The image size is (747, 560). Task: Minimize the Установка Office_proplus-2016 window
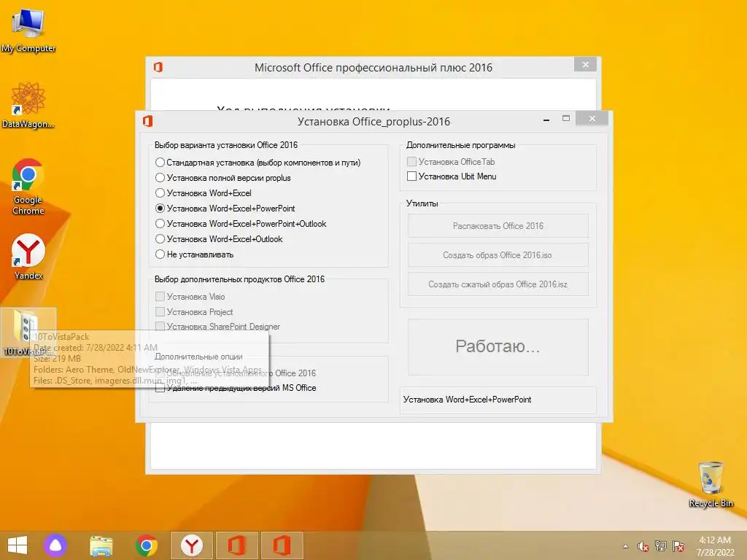pyautogui.click(x=546, y=120)
